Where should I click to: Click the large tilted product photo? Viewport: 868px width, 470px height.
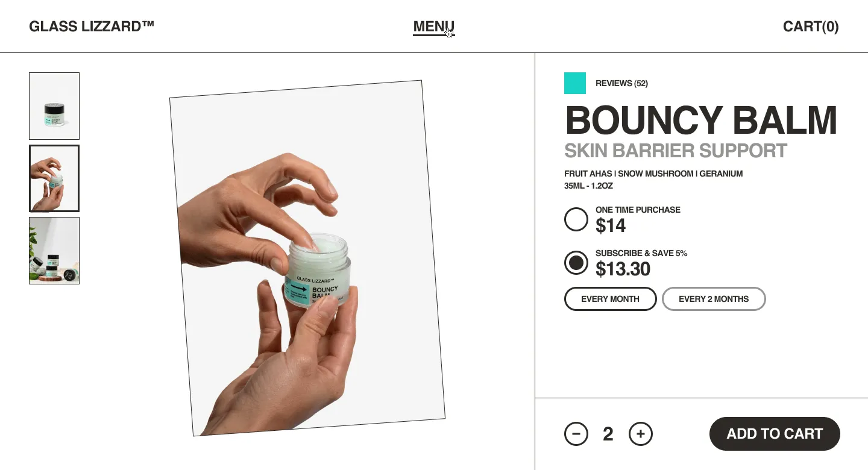(x=307, y=258)
